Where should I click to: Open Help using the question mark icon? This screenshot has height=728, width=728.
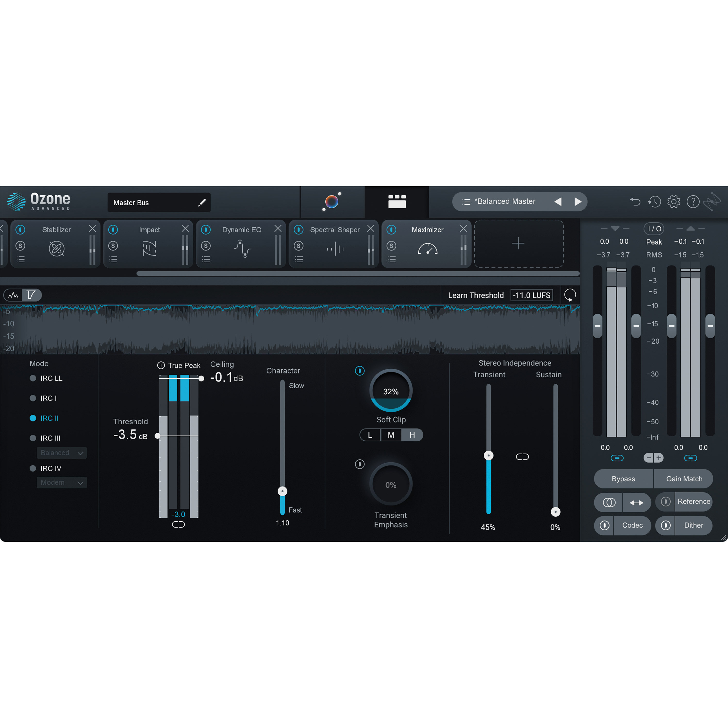[693, 202]
